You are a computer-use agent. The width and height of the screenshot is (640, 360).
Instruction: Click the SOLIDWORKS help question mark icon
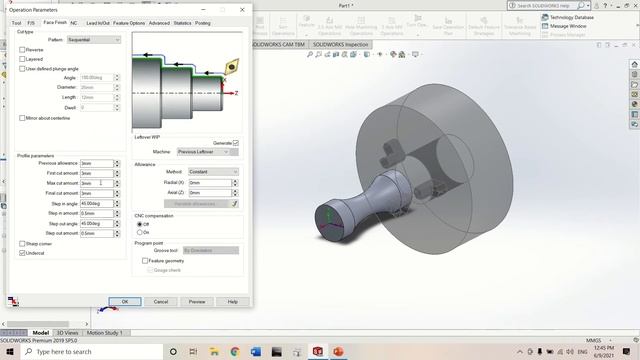coord(605,6)
